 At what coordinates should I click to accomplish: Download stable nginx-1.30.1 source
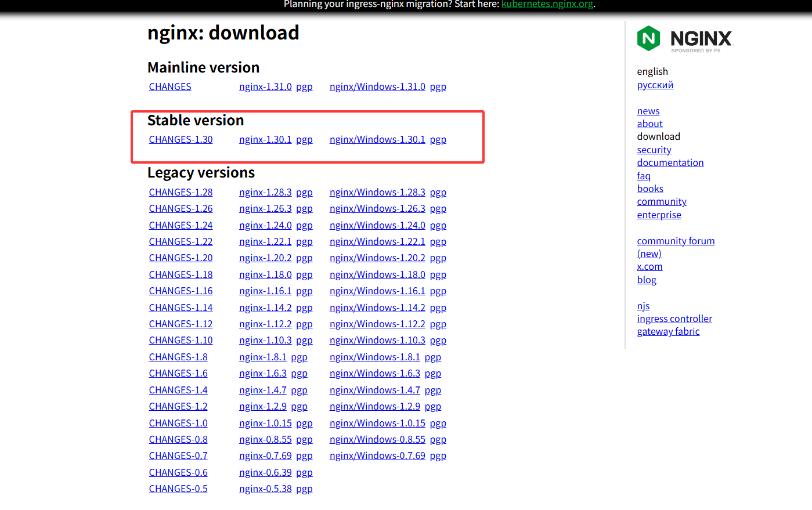[x=265, y=139]
